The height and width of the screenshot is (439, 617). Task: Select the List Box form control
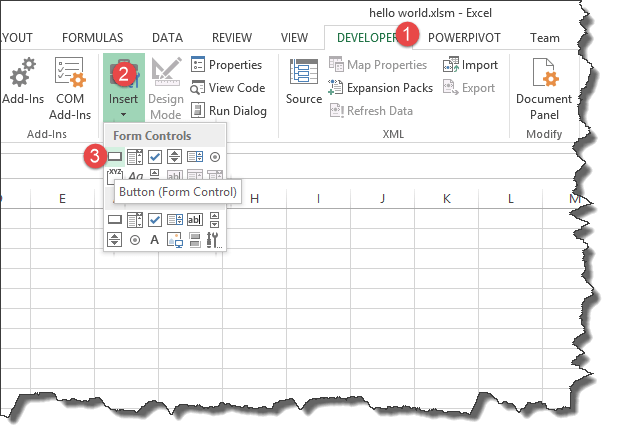[194, 156]
